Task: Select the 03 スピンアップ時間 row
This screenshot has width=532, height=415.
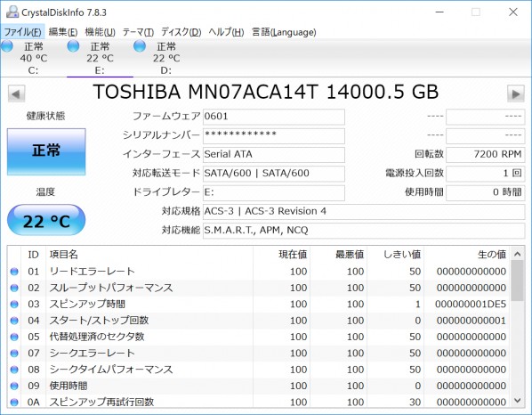Action: coord(259,304)
